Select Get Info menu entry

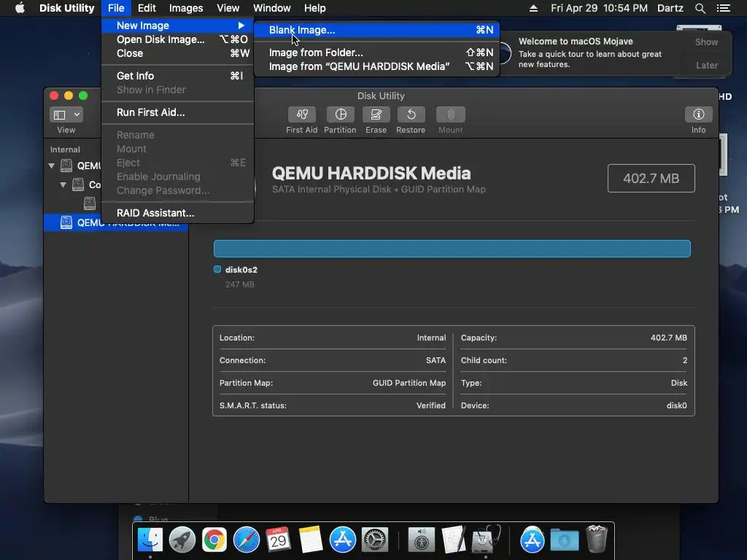pyautogui.click(x=178, y=76)
